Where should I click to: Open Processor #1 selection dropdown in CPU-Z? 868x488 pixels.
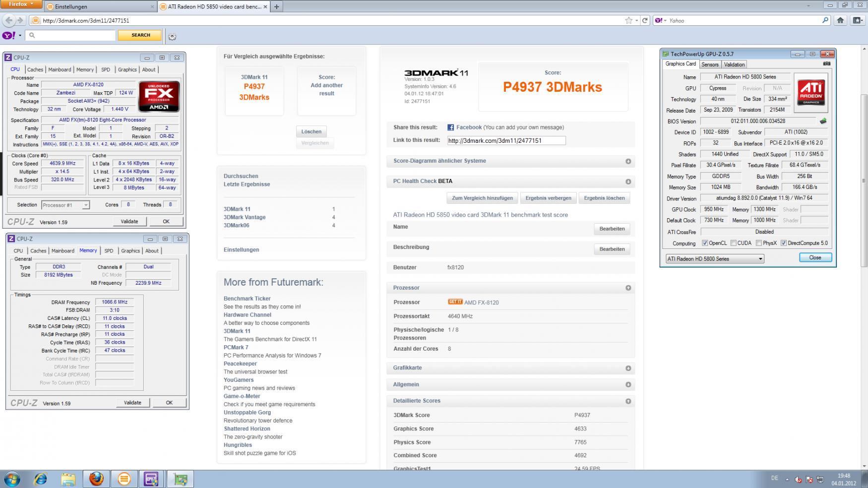coord(65,205)
